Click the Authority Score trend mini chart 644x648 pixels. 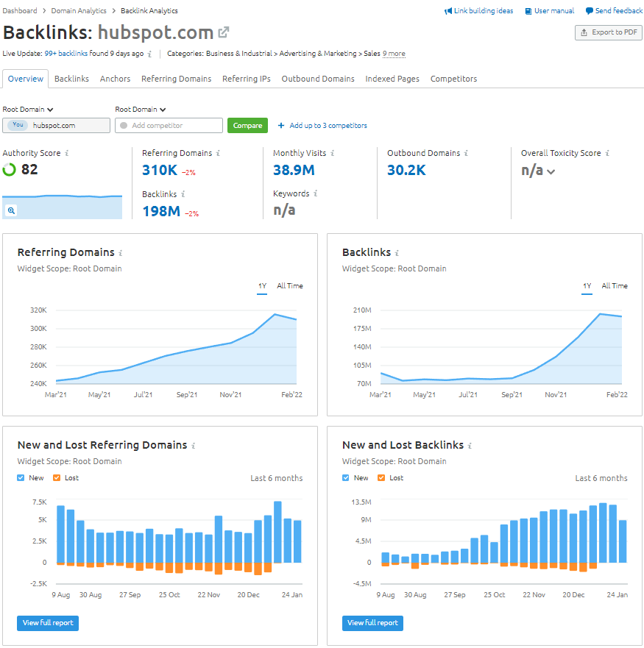pyautogui.click(x=62, y=207)
